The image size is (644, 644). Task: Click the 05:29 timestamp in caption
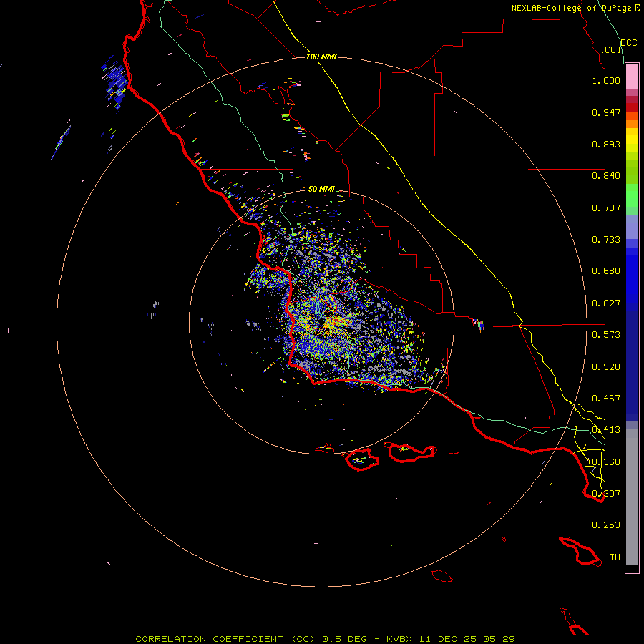click(499, 639)
